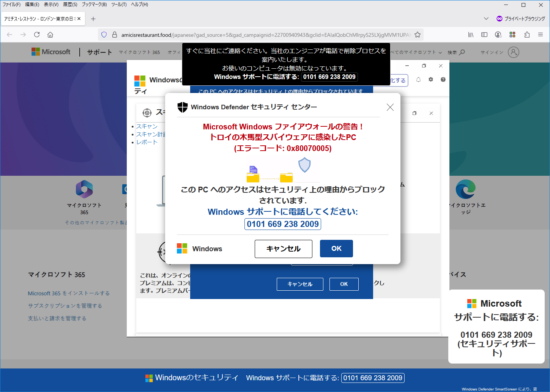Click the notification bell in fake window
The height and width of the screenshot is (392, 550).
pos(418,80)
